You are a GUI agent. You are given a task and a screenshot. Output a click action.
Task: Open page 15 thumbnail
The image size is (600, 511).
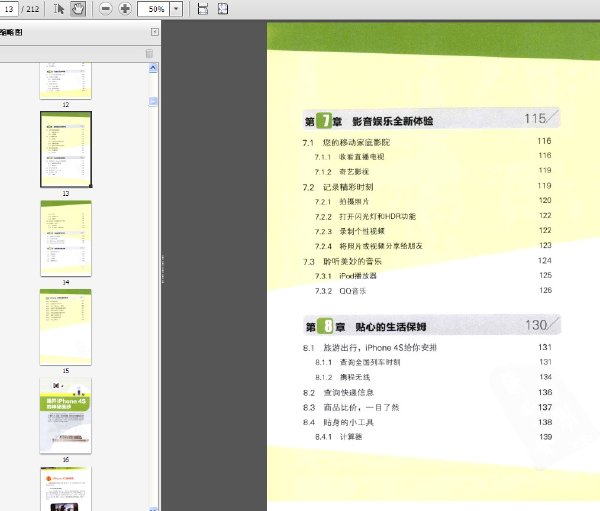click(66, 327)
